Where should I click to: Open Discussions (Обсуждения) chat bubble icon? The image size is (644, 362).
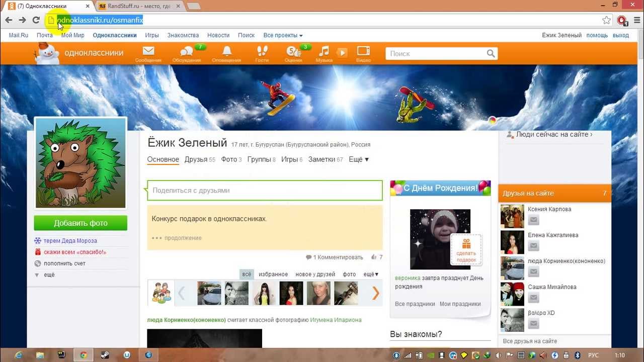187,51
